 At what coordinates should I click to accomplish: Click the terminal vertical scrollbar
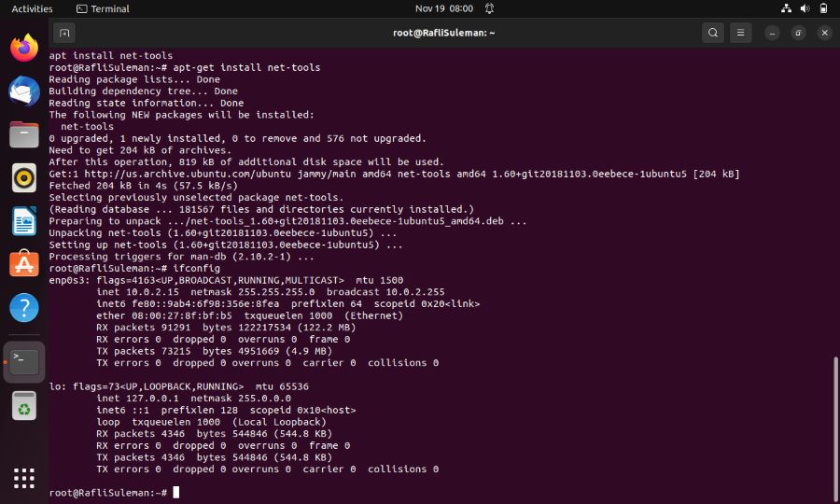(x=835, y=428)
